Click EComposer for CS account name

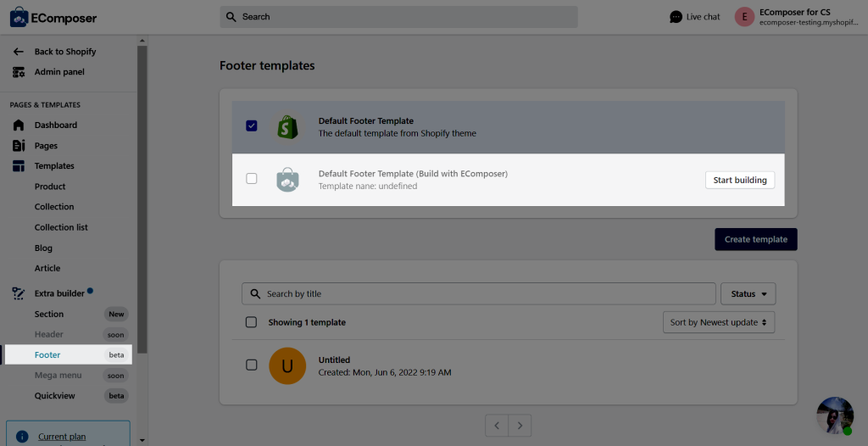coord(795,12)
